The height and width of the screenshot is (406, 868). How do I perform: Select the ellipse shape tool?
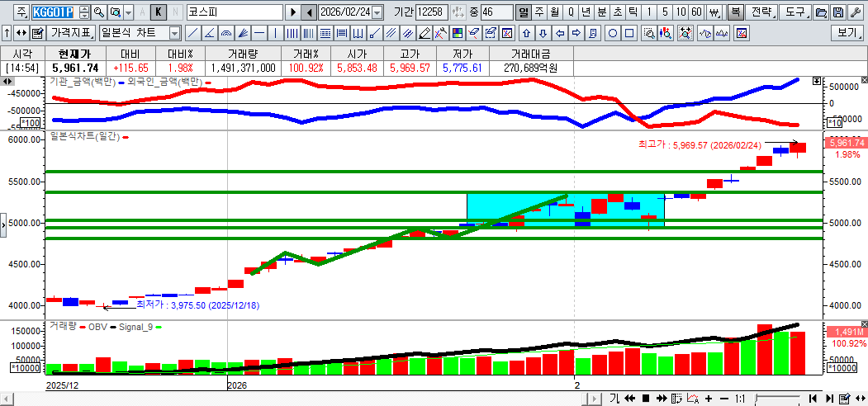click(613, 34)
